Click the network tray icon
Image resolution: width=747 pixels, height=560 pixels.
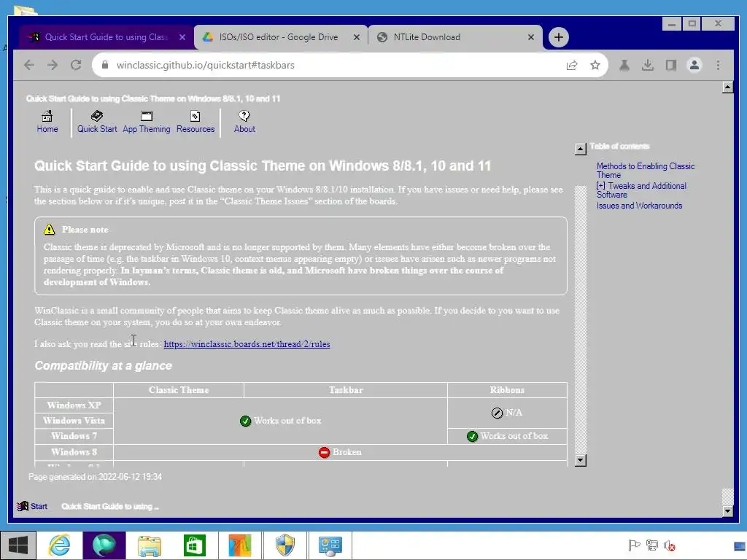(x=651, y=545)
